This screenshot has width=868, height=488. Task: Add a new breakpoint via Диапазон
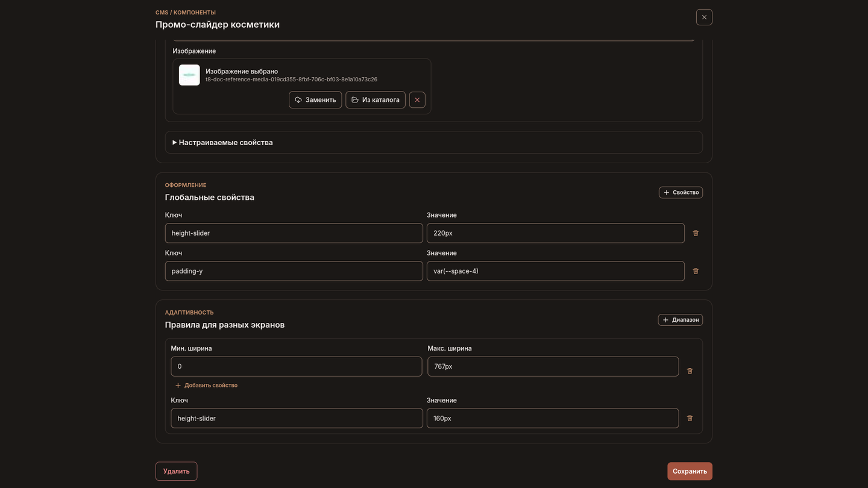click(x=681, y=320)
